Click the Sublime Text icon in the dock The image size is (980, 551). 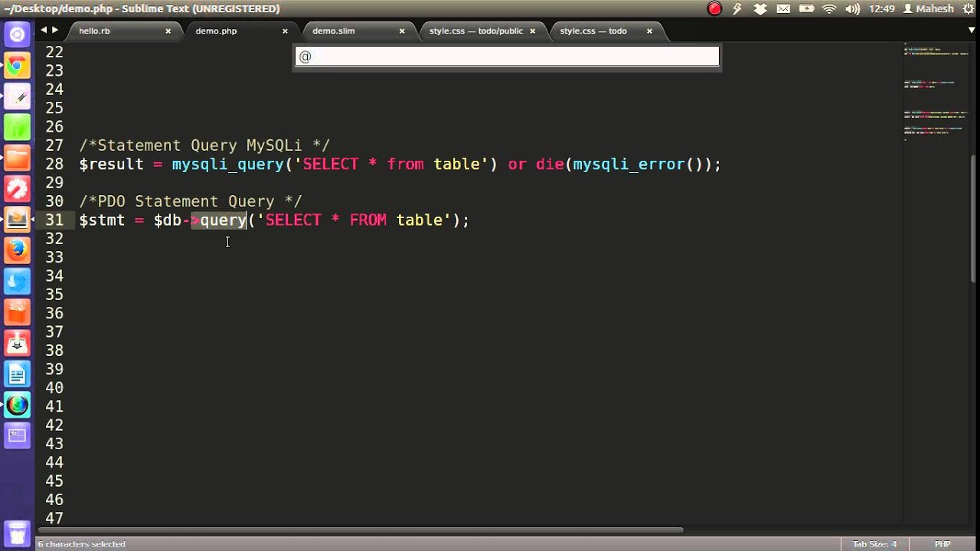point(17,220)
